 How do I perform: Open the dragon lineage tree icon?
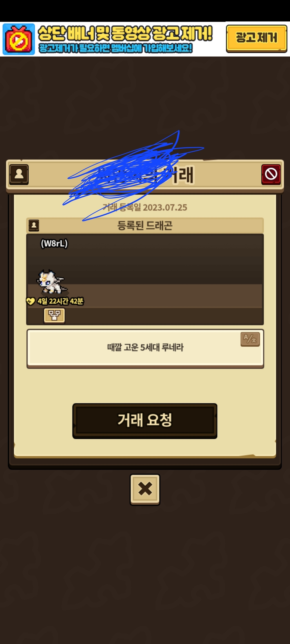[x=54, y=316]
